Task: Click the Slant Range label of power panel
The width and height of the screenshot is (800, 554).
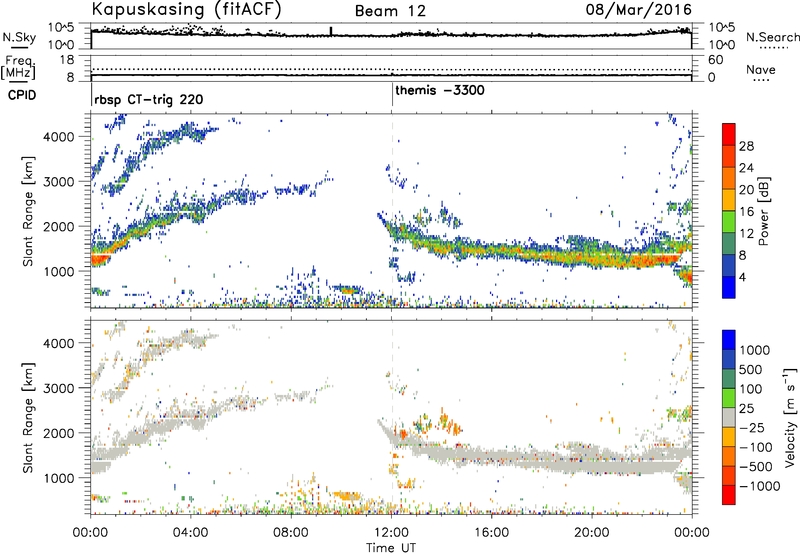Action: pyautogui.click(x=28, y=211)
